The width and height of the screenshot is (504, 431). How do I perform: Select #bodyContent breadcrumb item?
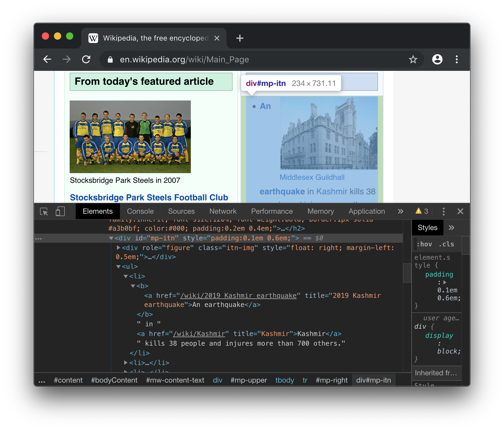point(114,380)
